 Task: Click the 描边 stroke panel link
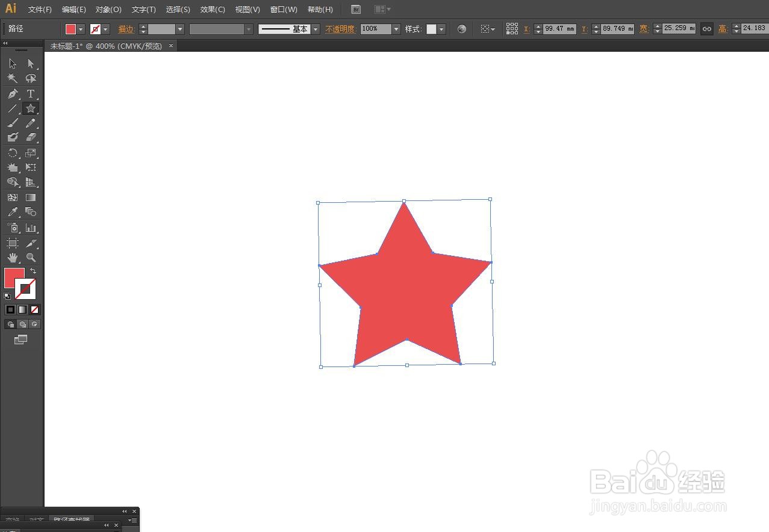pos(126,29)
